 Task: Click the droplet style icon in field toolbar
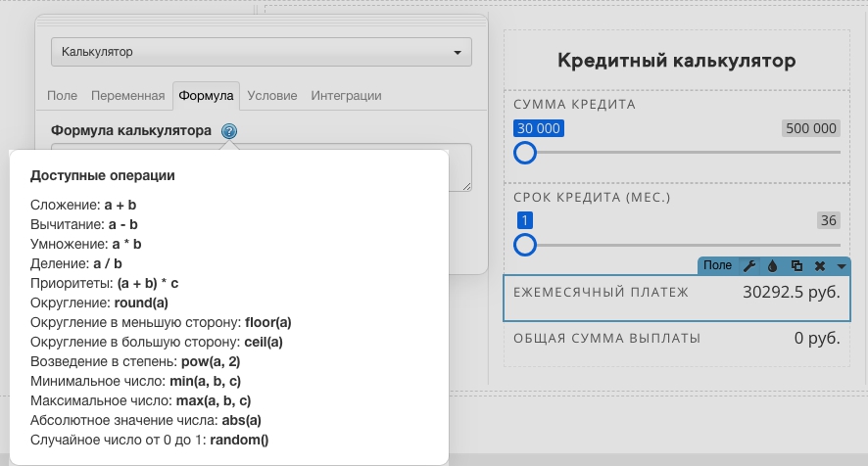pos(772,265)
